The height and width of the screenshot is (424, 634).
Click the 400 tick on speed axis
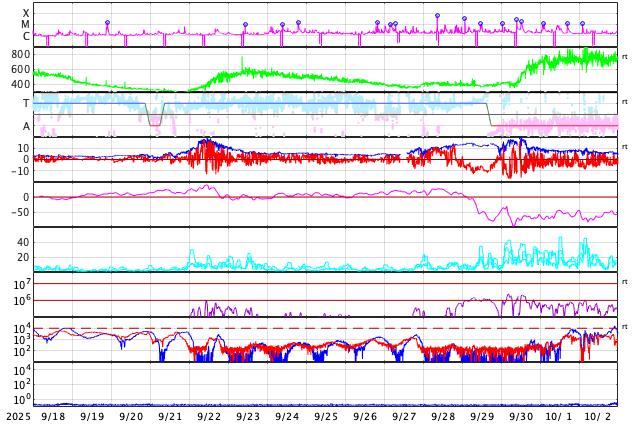[21, 84]
